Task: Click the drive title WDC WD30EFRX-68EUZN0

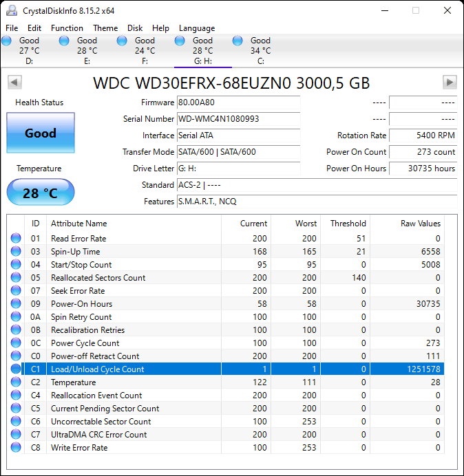Action: pos(231,83)
